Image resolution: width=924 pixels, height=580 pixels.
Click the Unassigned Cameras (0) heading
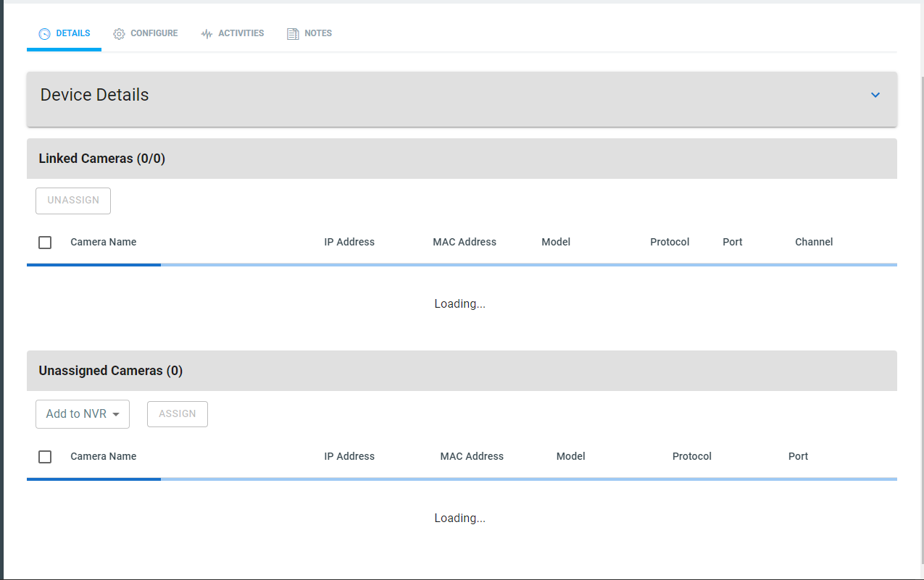point(111,371)
